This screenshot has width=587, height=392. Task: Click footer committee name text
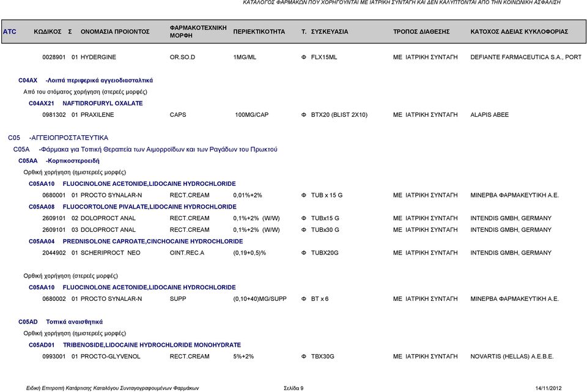coord(113,388)
